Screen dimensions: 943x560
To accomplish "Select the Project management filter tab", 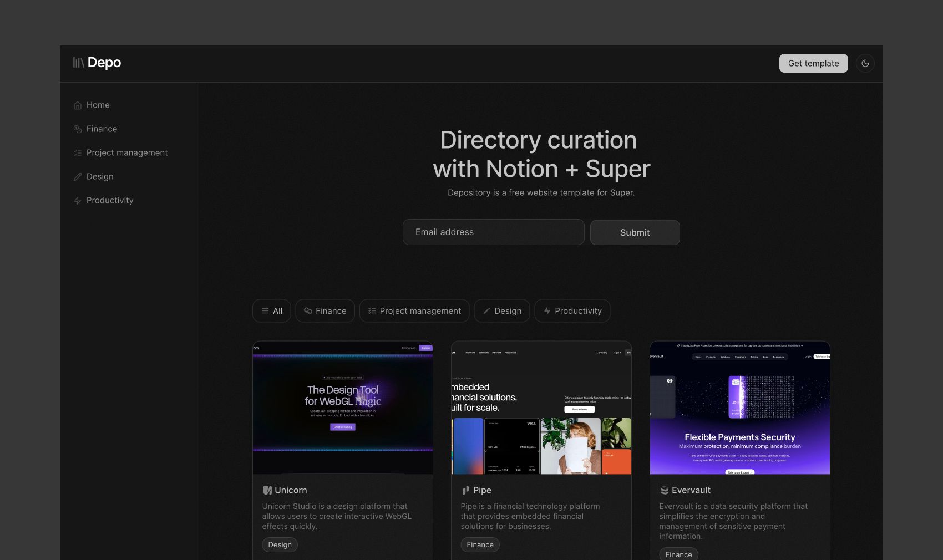I will pos(414,311).
